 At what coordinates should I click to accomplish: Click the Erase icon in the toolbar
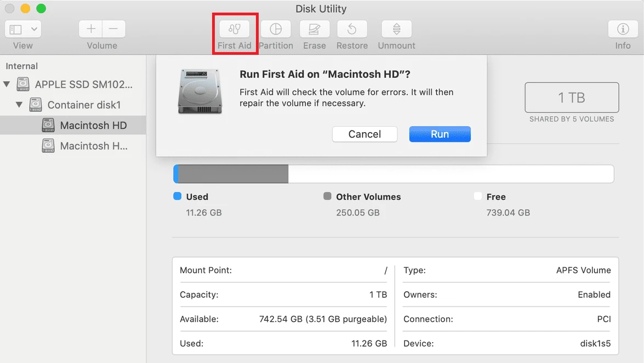tap(314, 29)
